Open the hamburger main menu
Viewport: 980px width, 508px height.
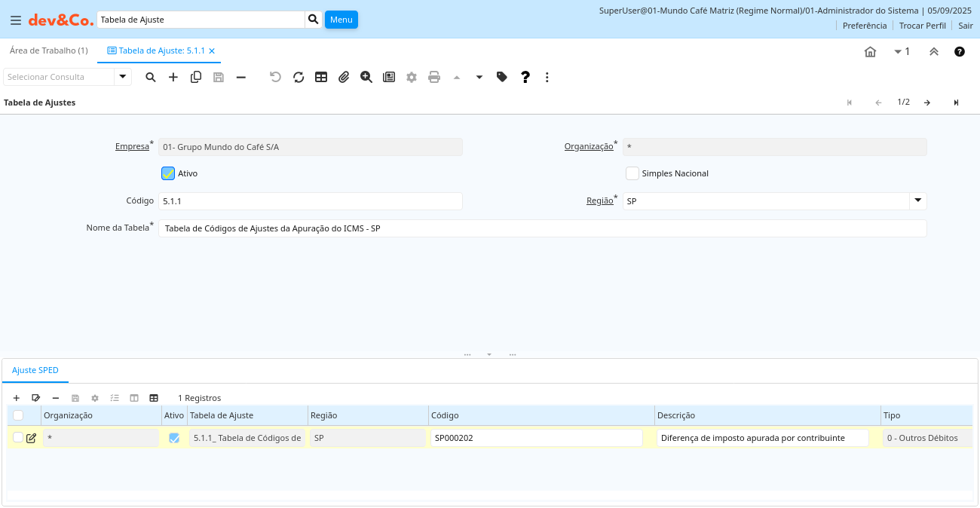pos(15,20)
